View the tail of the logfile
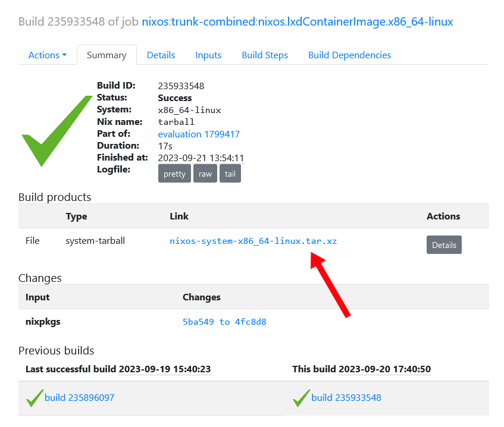Viewport: 504px width, 427px height. (x=230, y=174)
